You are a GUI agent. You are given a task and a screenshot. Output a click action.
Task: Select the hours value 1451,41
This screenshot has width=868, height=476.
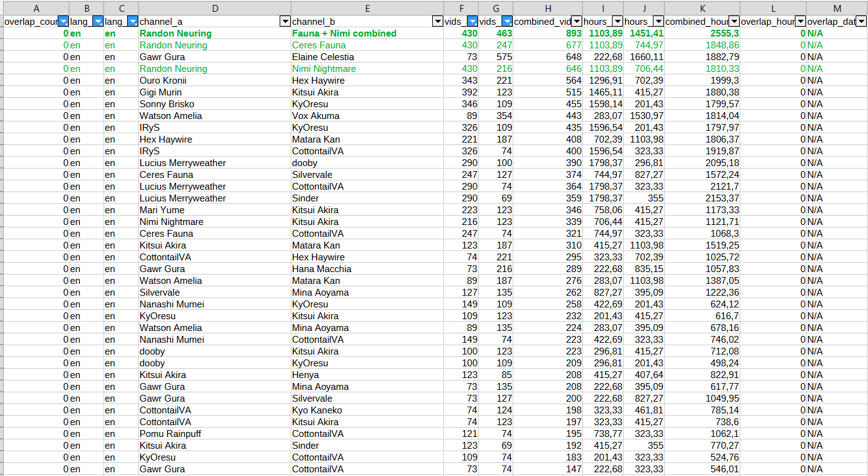coord(644,33)
